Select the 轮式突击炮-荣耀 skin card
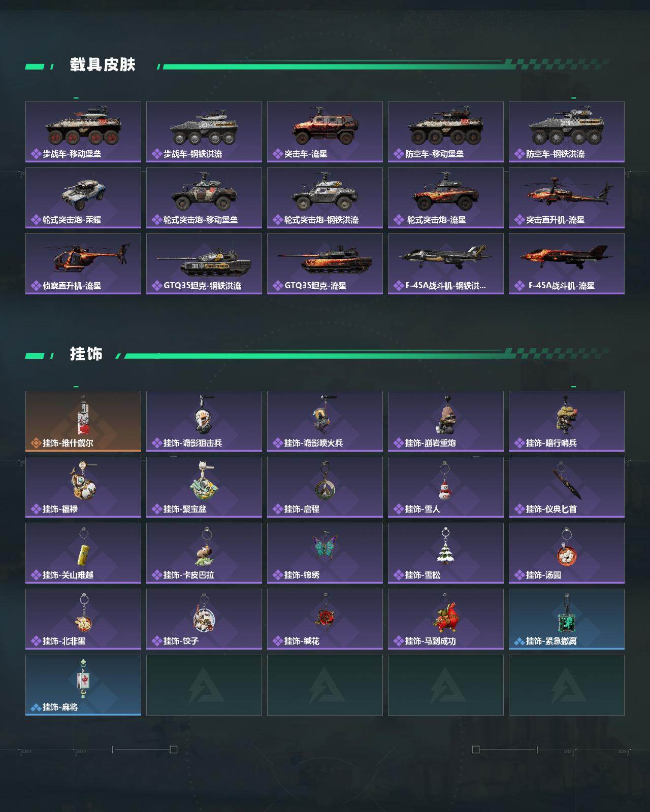650x812 pixels. (x=83, y=198)
